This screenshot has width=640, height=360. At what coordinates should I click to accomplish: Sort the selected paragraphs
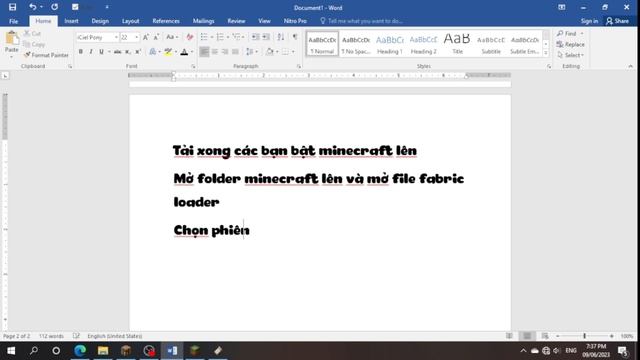(281, 37)
